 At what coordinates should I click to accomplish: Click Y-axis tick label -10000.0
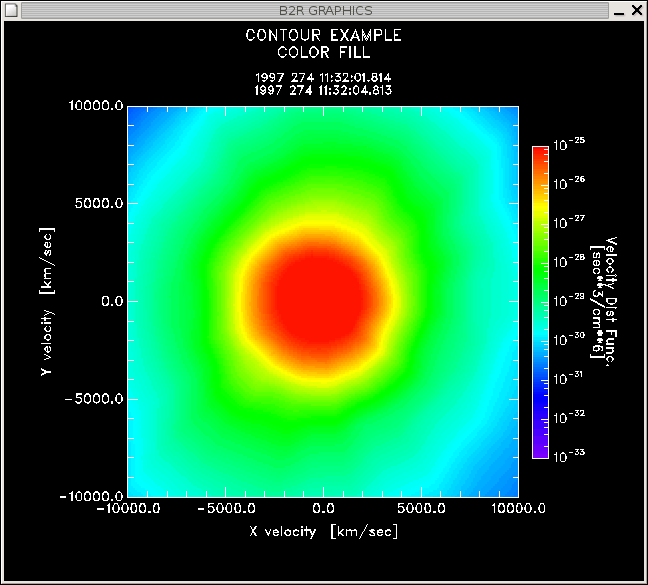91,496
